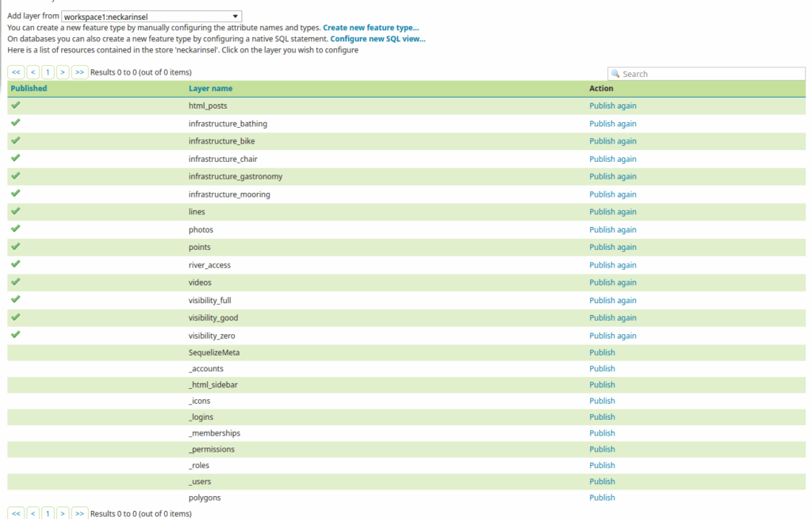The height and width of the screenshot is (519, 812).
Task: Publish river_access layer again
Action: click(613, 264)
